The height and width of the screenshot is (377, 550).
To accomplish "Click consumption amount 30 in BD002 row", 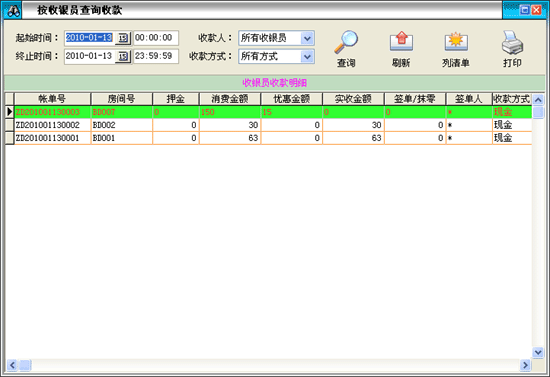I will 230,125.
